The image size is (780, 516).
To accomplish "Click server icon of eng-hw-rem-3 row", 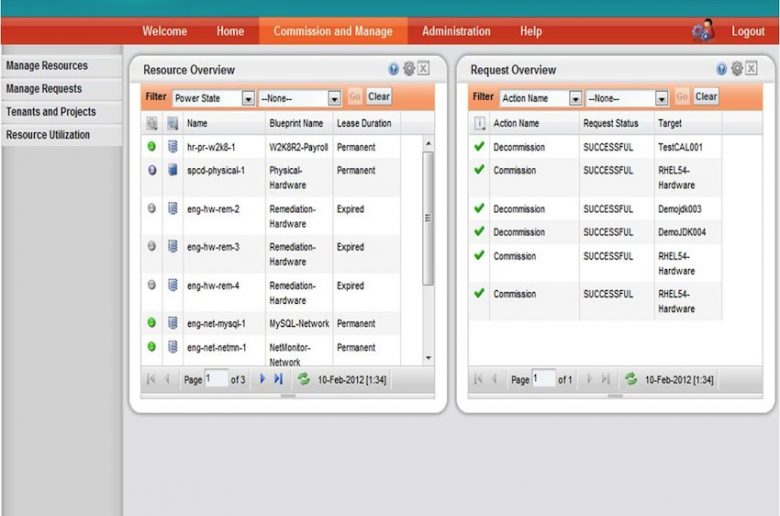I will tap(173, 246).
